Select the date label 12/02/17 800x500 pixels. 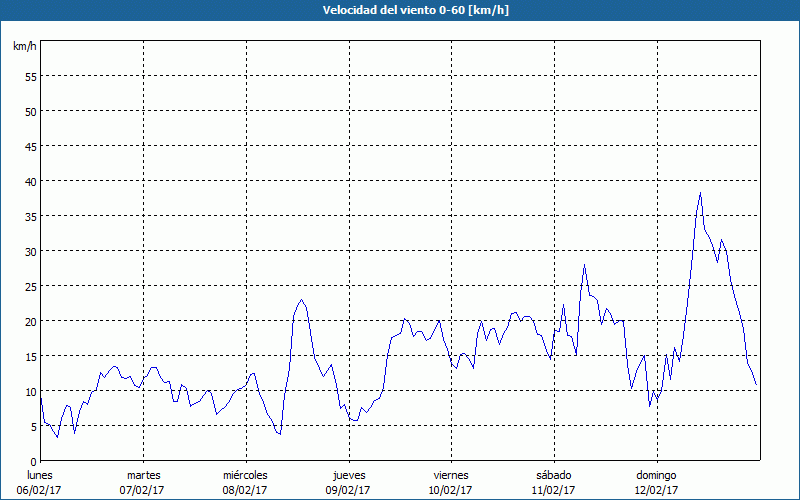click(x=656, y=490)
